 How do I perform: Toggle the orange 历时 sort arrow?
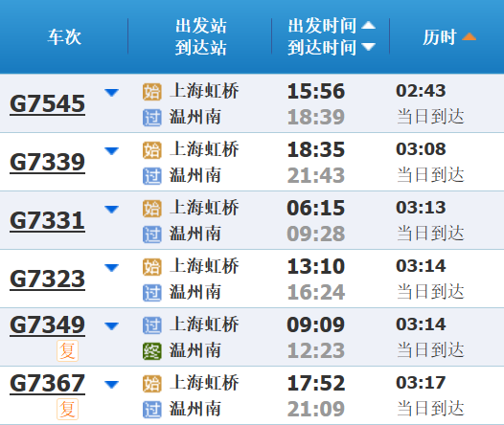[x=469, y=36]
